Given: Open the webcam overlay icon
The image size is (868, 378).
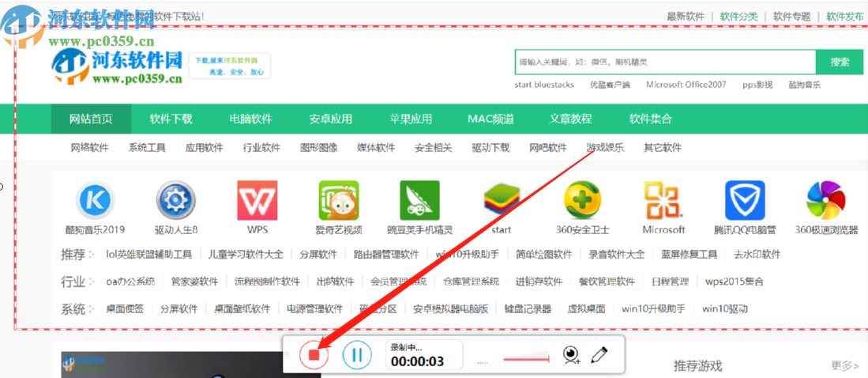Looking at the screenshot, I should pyautogui.click(x=571, y=355).
